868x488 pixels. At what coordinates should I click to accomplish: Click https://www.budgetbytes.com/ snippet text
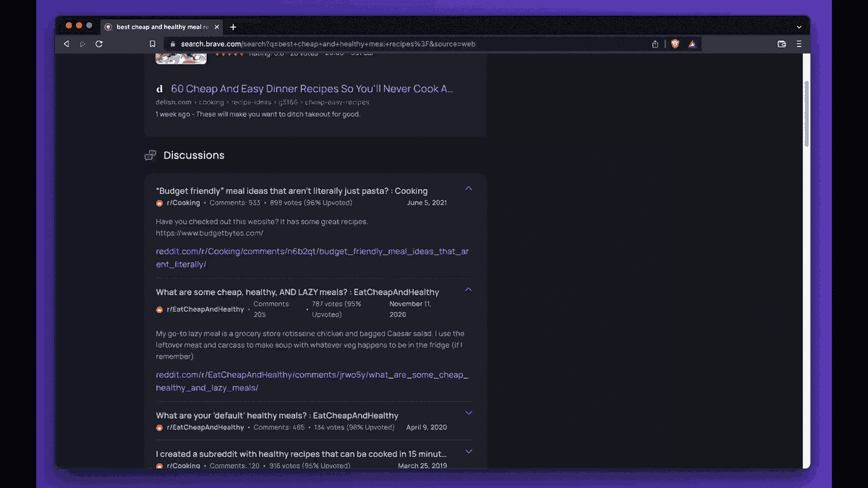(x=209, y=234)
